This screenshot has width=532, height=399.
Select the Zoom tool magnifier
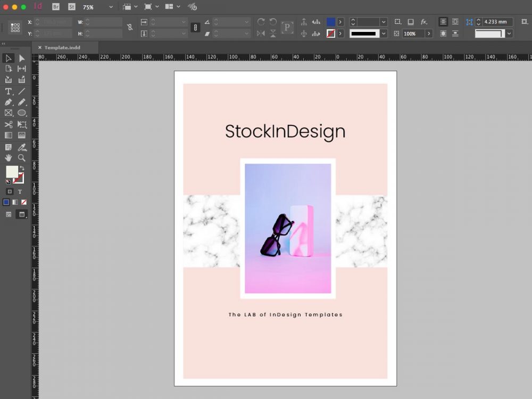coord(22,158)
